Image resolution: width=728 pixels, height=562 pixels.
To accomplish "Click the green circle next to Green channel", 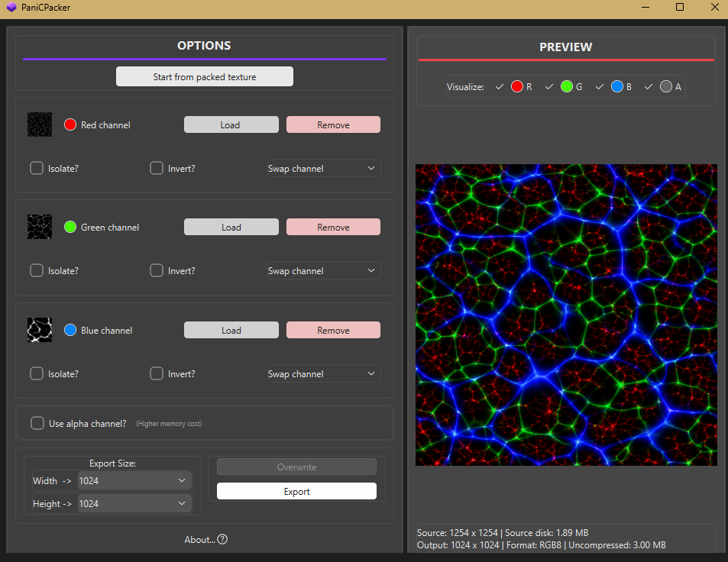I will [70, 227].
